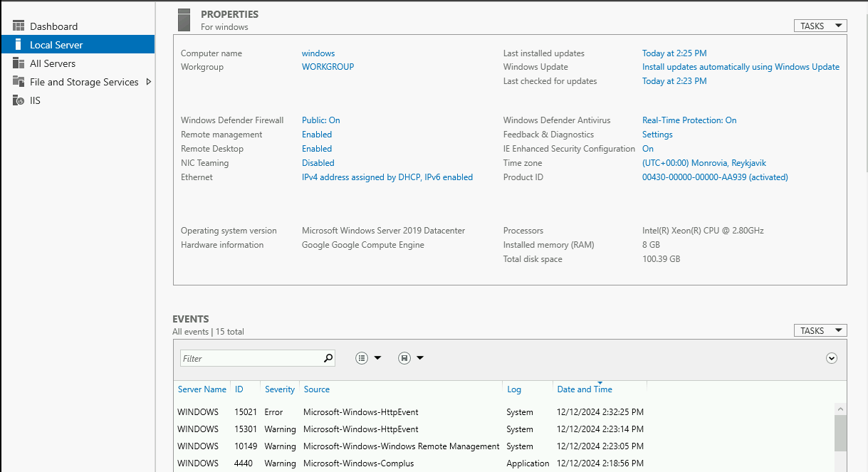Screen dimensions: 868x472
Task: Open 'Install updates automatically' Windows Update link
Action: click(x=741, y=67)
